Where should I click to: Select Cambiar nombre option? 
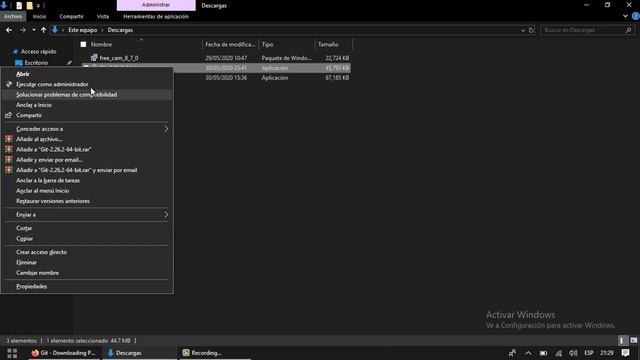(38, 273)
